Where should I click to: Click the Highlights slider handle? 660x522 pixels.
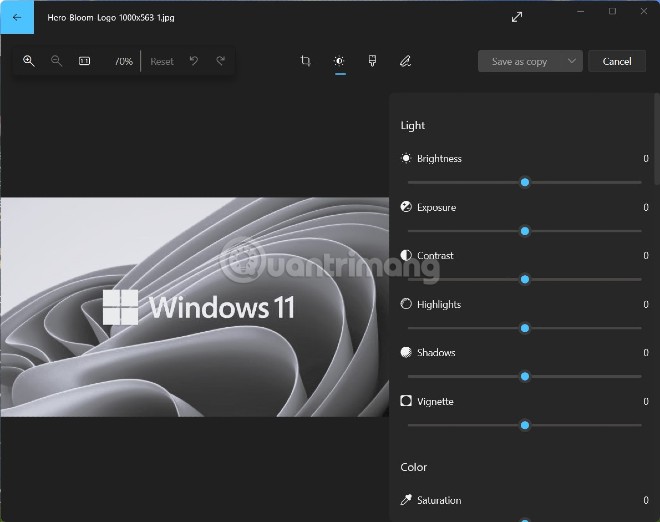pyautogui.click(x=525, y=328)
